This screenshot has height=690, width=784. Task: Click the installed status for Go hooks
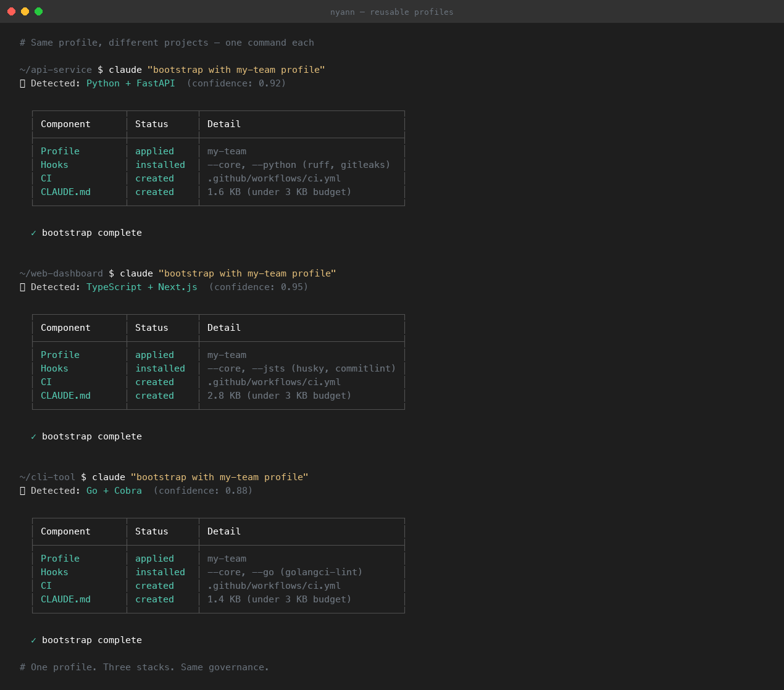160,572
